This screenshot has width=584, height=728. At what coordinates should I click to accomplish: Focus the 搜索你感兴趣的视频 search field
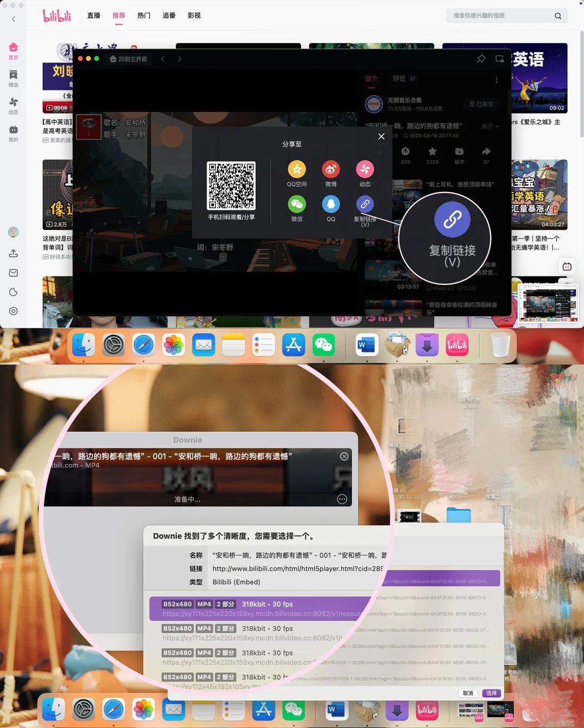coord(500,16)
